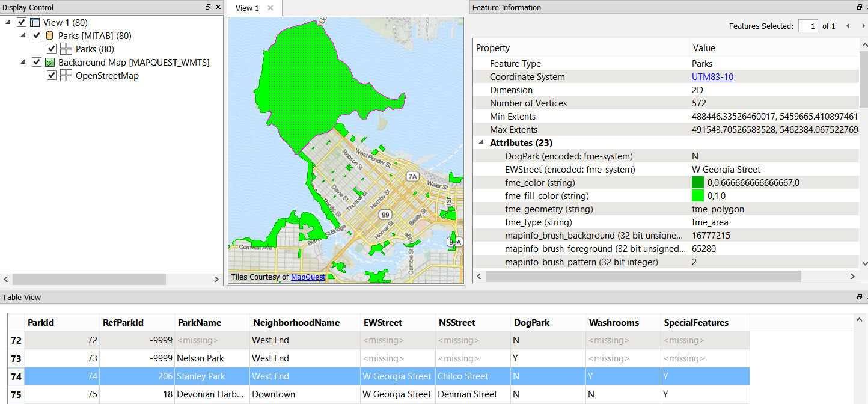Go to previous selected feature

click(848, 26)
